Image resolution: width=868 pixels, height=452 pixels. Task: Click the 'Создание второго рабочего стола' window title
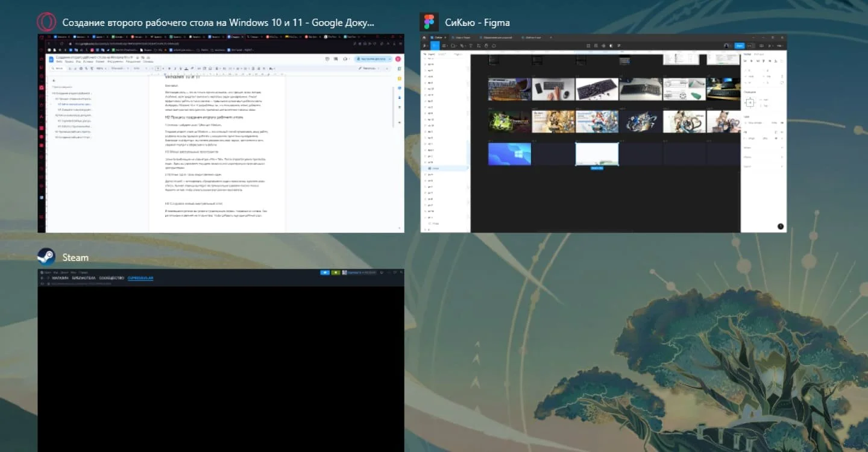(218, 23)
